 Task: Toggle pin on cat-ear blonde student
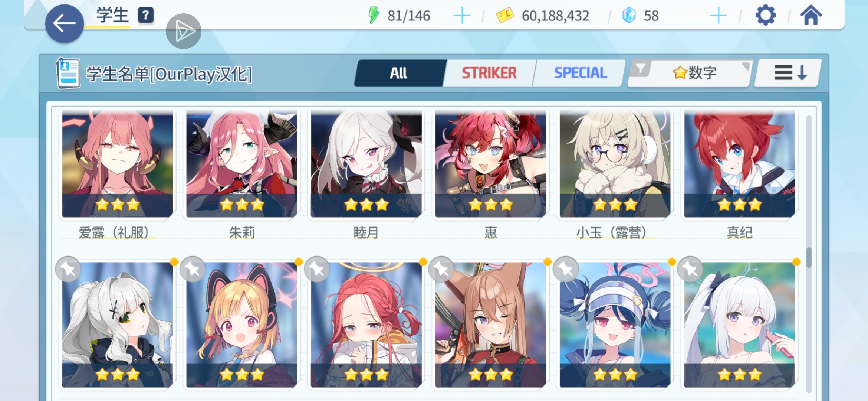click(193, 269)
